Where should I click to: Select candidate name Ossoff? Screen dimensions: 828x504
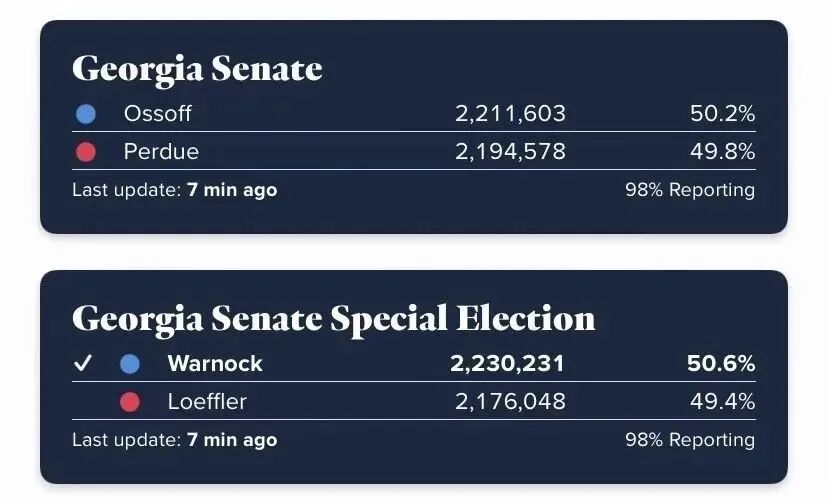tap(157, 114)
